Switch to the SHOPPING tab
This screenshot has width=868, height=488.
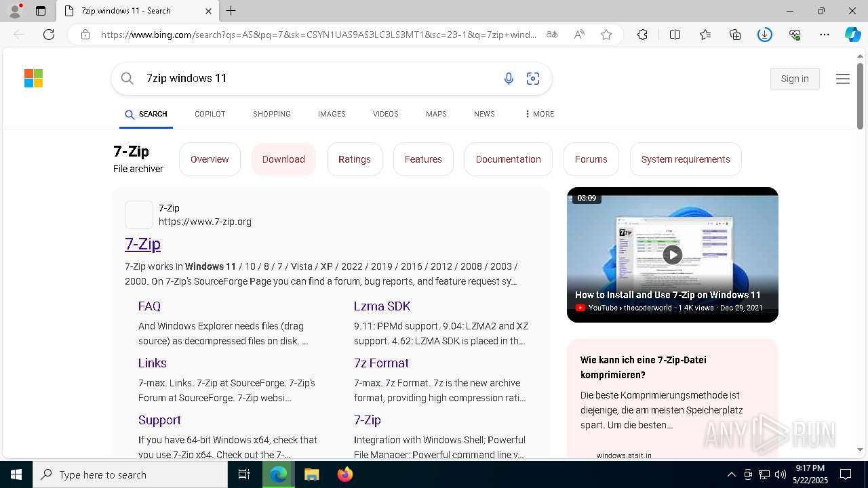272,114
